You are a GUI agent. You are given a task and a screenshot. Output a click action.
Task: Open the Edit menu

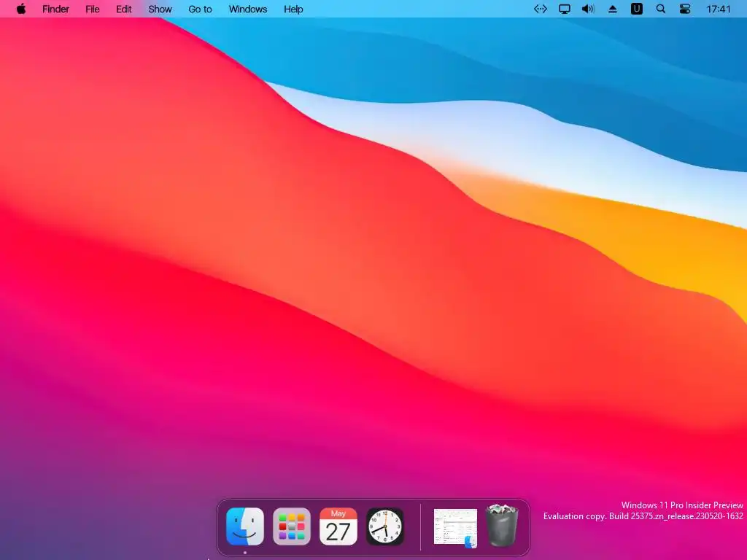(124, 9)
